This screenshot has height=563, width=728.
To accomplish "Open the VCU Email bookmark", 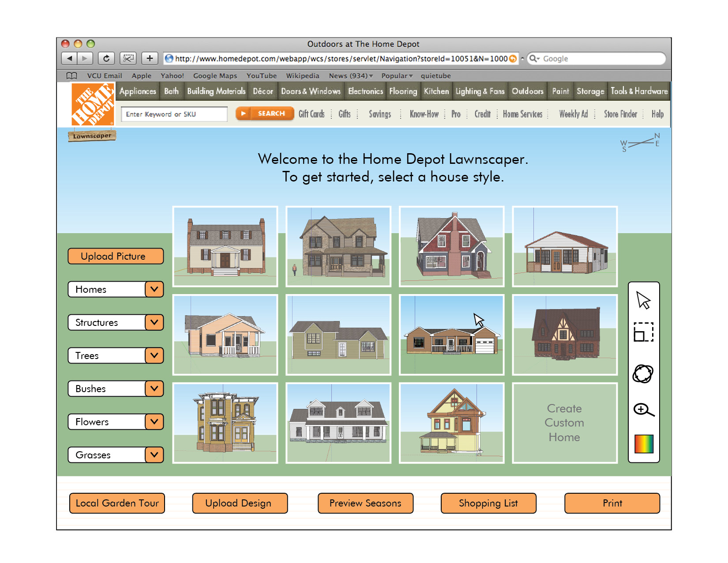I will (105, 76).
